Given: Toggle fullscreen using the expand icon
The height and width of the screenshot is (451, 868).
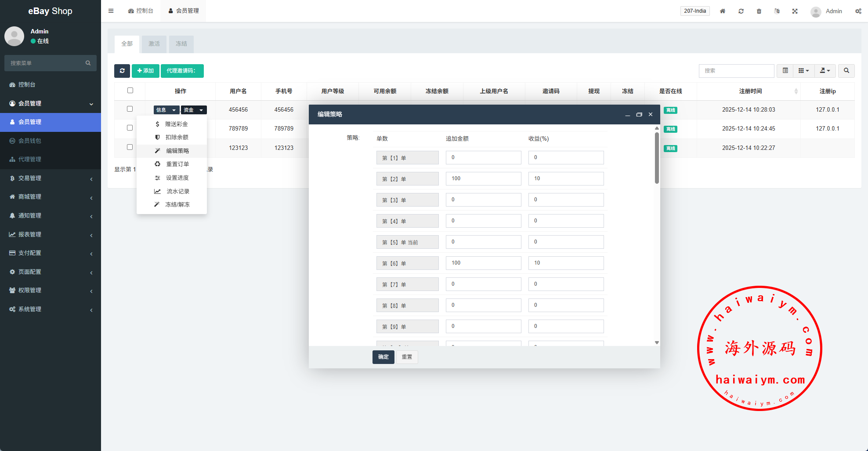Looking at the screenshot, I should (x=795, y=11).
